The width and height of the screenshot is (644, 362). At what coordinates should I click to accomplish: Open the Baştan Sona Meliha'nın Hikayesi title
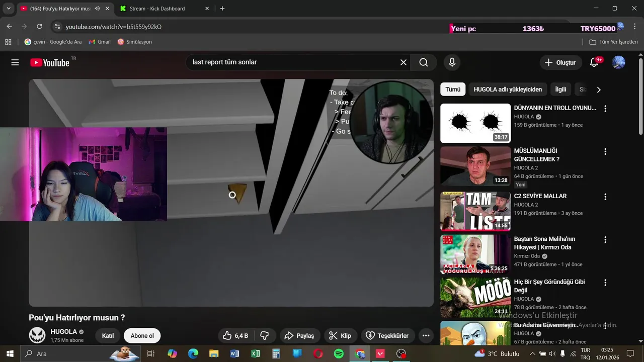click(544, 243)
